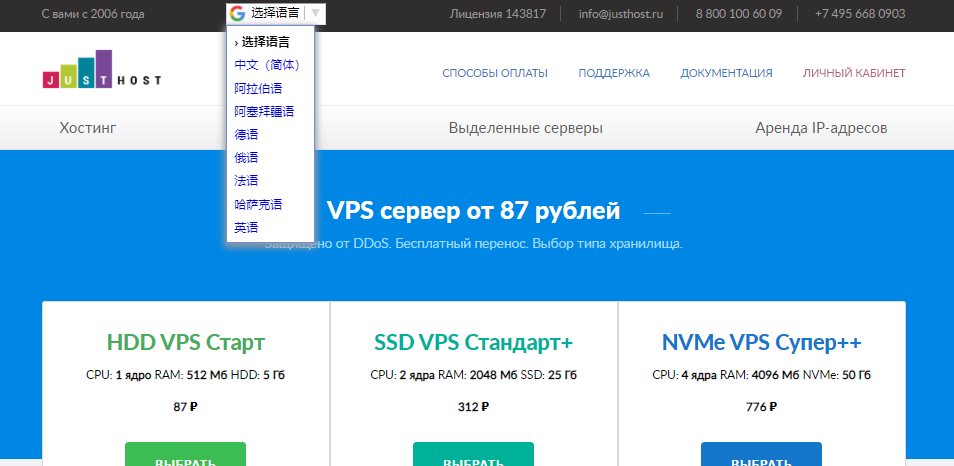Open Личный кабинет
The image size is (954, 466).
853,73
